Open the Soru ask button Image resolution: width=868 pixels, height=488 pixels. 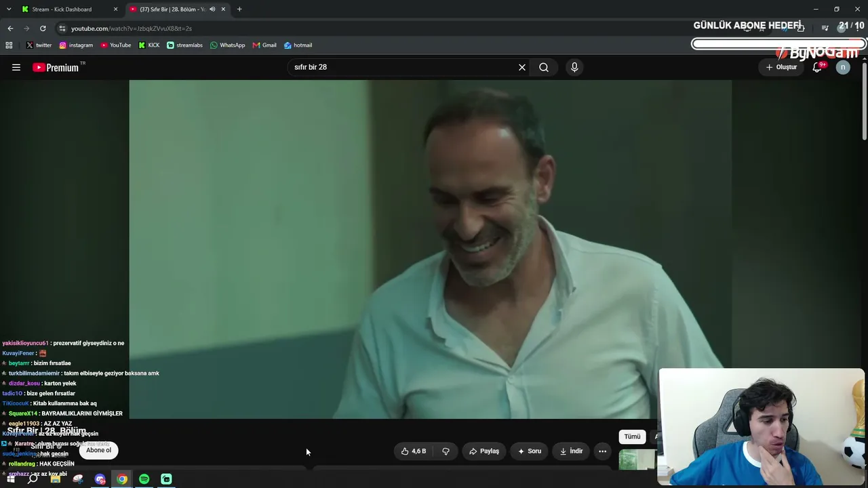tap(529, 451)
